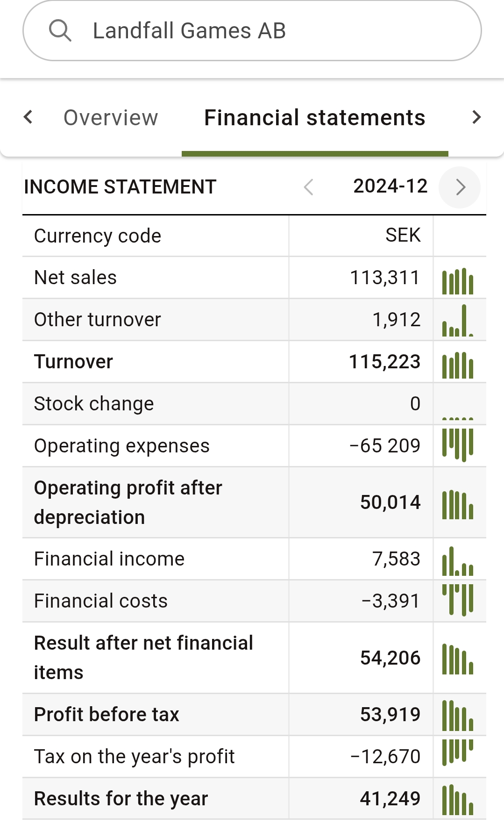
Task: Open Operating expenses trend chart icon
Action: pos(458,445)
